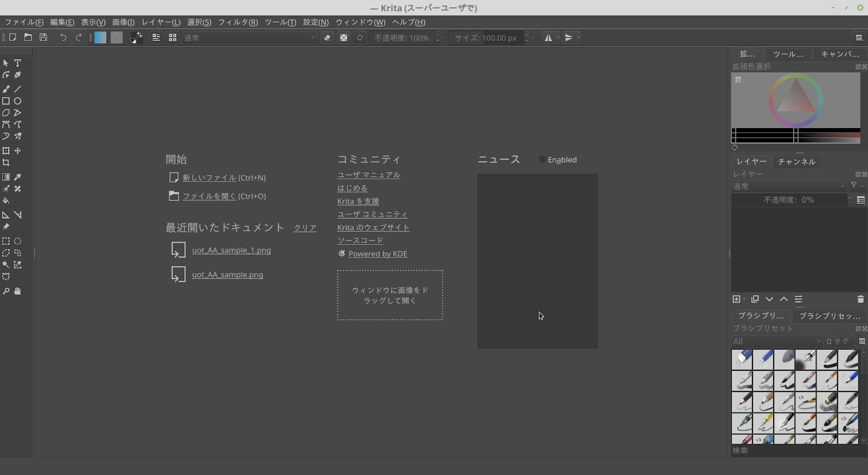Click the Redo arrow in the toolbar
This screenshot has height=475, width=868.
pyautogui.click(x=79, y=37)
